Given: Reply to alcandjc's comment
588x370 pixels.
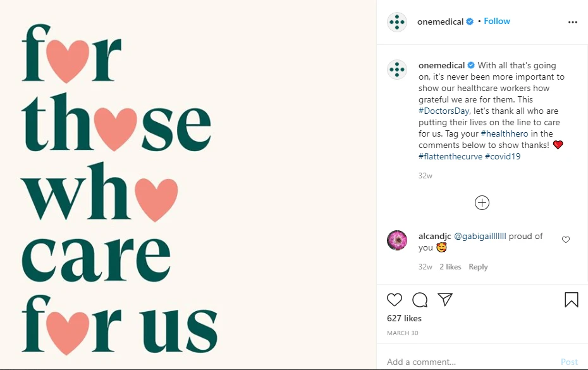Looking at the screenshot, I should (x=478, y=267).
